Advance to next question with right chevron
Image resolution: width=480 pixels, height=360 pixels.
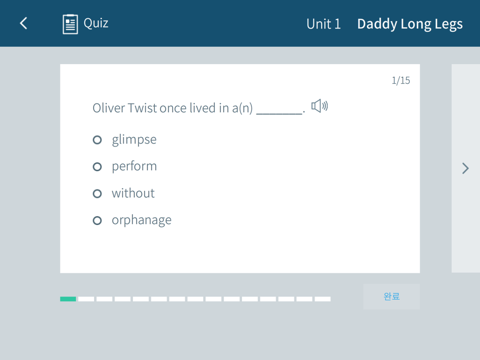[x=465, y=168]
